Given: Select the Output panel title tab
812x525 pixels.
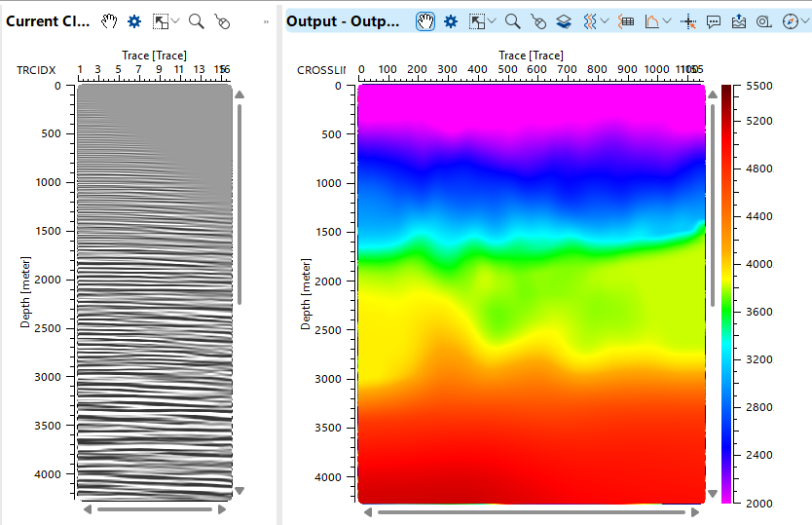Looking at the screenshot, I should coord(343,21).
